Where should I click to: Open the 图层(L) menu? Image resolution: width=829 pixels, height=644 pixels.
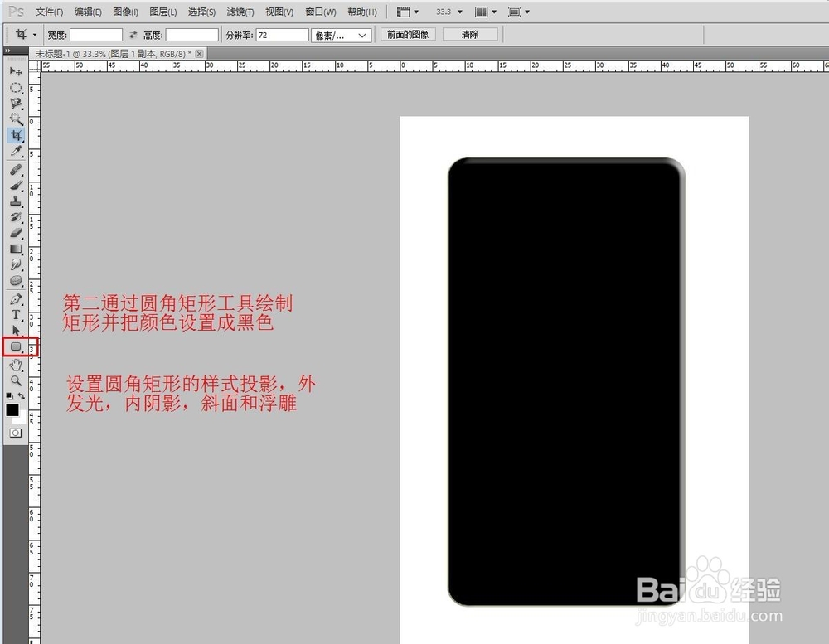[162, 12]
